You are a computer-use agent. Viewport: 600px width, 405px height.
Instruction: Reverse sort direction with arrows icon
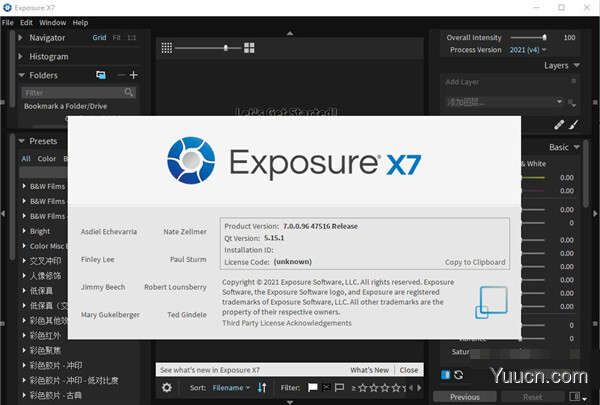pos(262,387)
